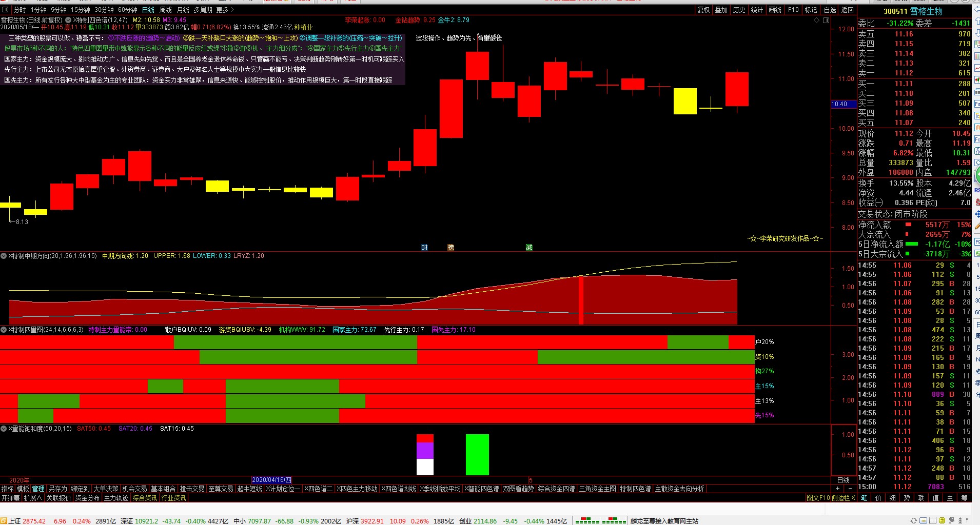The image size is (980, 525).
Task: Switch chart to 分时 view
Action: click(19, 10)
